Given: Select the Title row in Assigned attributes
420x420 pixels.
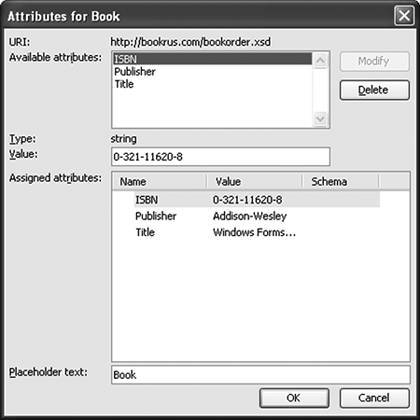Looking at the screenshot, I should (257, 232).
